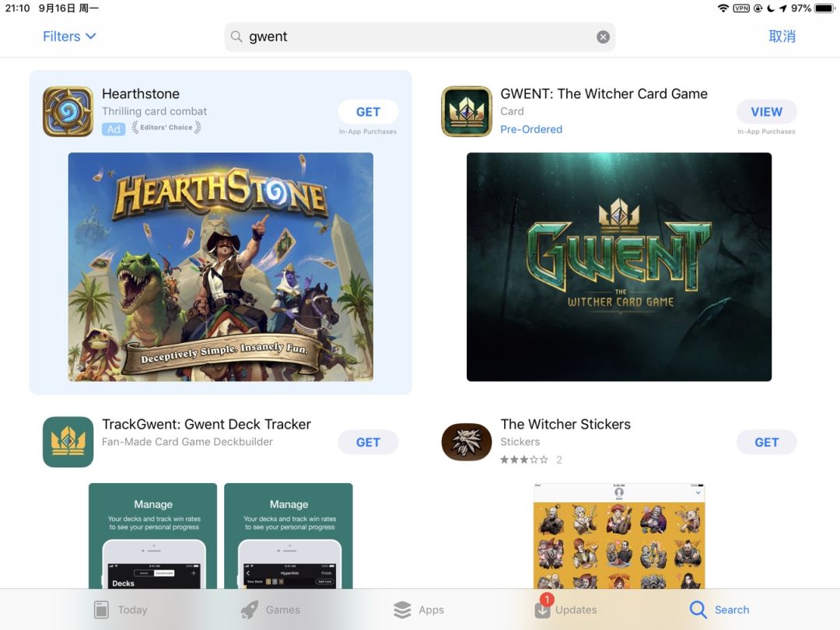View GWENT: The Witcher Card Game
The height and width of the screenshot is (630, 840).
[x=767, y=112]
